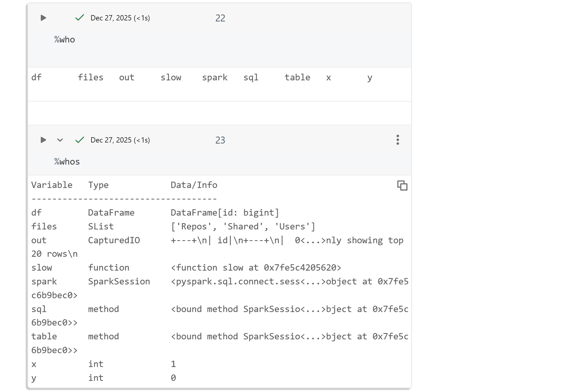The image size is (588, 392).
Task: Click the green success checkmark in cell 22
Action: click(80, 18)
